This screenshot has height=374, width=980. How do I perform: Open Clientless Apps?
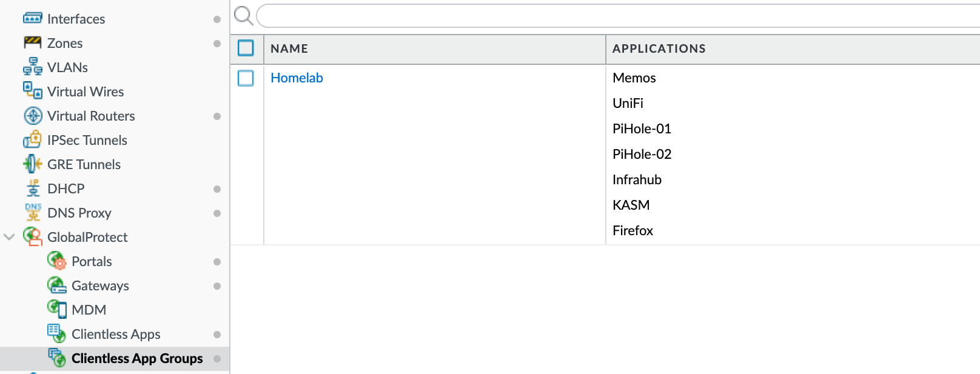(116, 335)
